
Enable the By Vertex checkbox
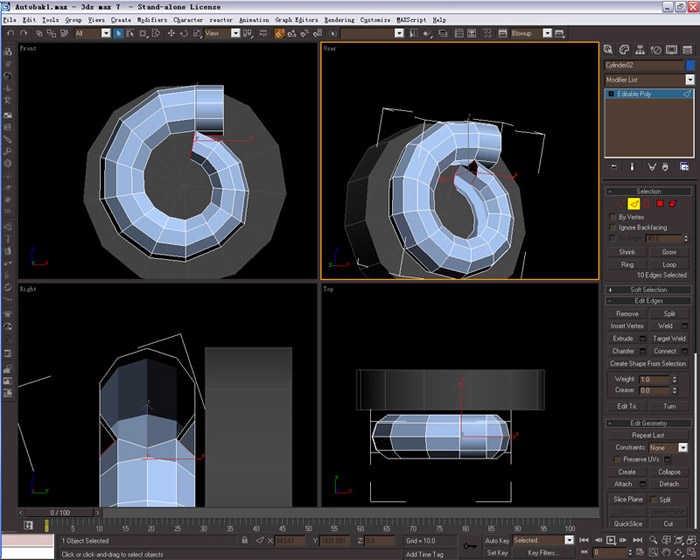[613, 217]
